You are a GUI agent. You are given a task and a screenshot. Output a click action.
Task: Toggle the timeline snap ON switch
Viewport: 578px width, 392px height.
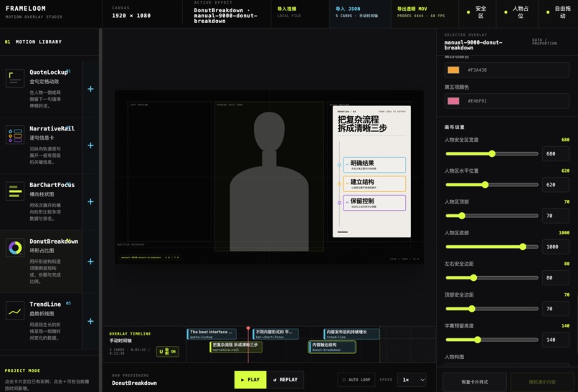tap(167, 351)
